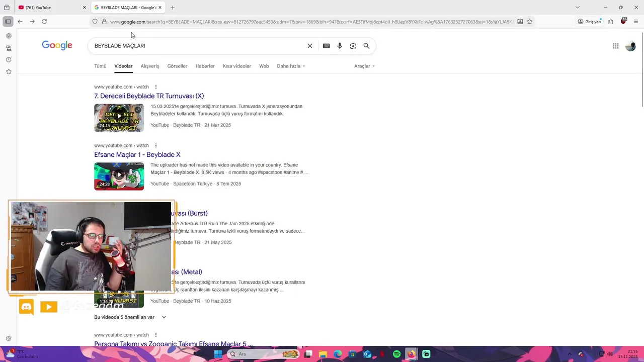This screenshot has height=362, width=644.
Task: Open the ChatGPT chatbot sidebar icon
Action: [x=9, y=36]
